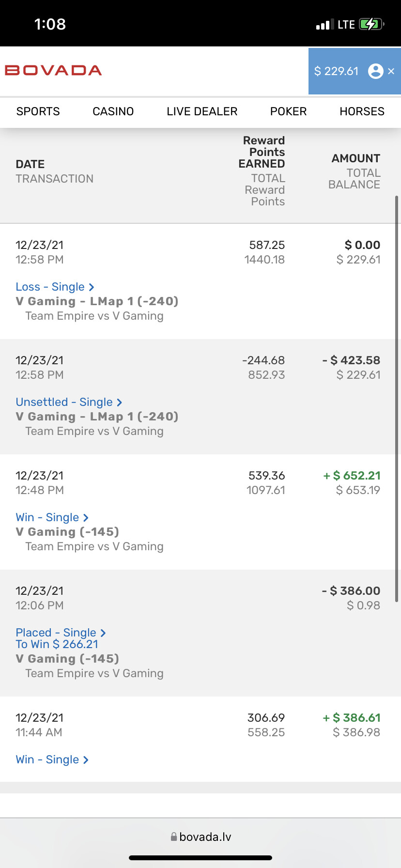
Task: Open the Sports tab
Action: pyautogui.click(x=38, y=111)
